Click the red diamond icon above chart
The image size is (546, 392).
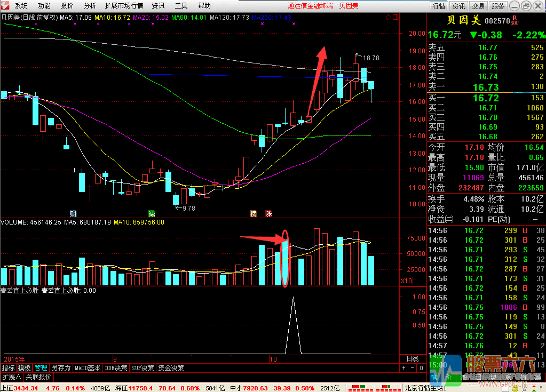click(388, 18)
